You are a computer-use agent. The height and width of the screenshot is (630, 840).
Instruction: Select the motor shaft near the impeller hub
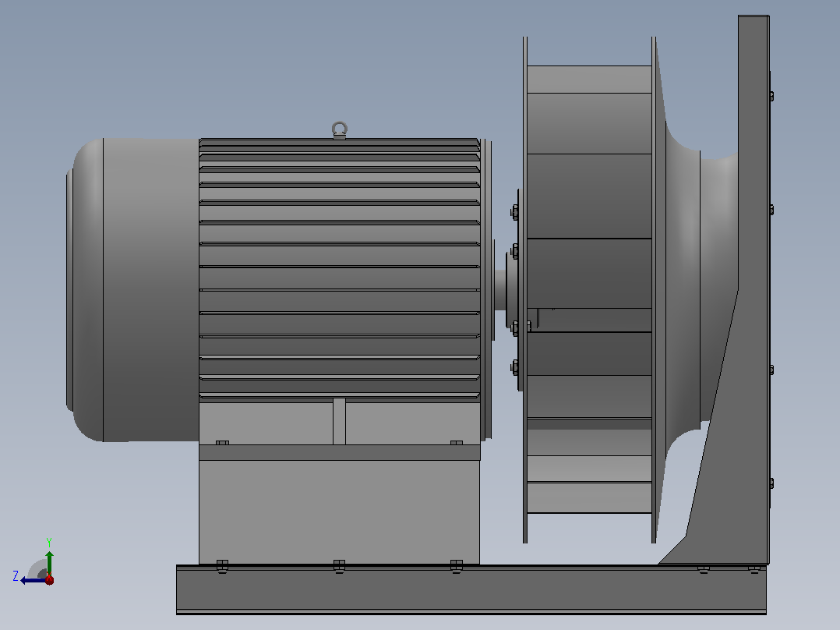(499, 289)
